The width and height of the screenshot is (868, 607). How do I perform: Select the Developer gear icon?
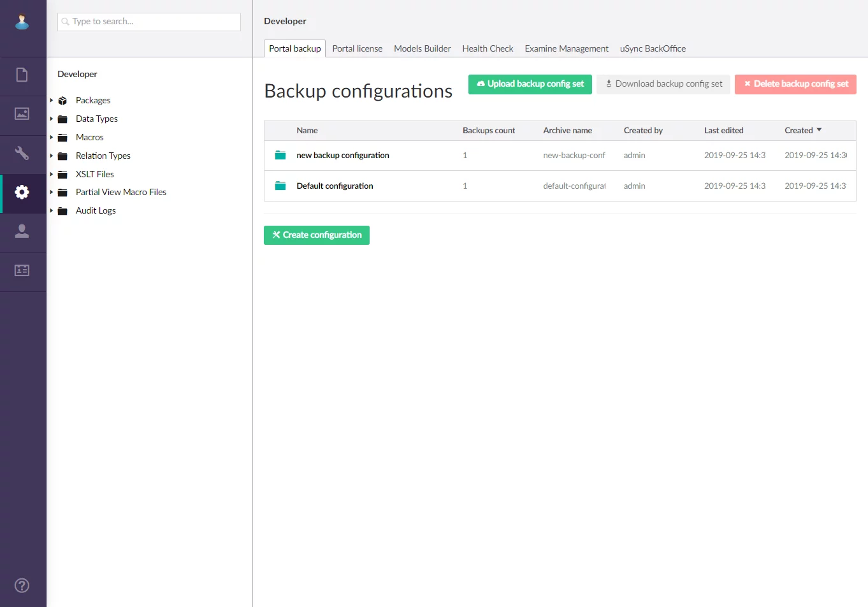pos(22,192)
